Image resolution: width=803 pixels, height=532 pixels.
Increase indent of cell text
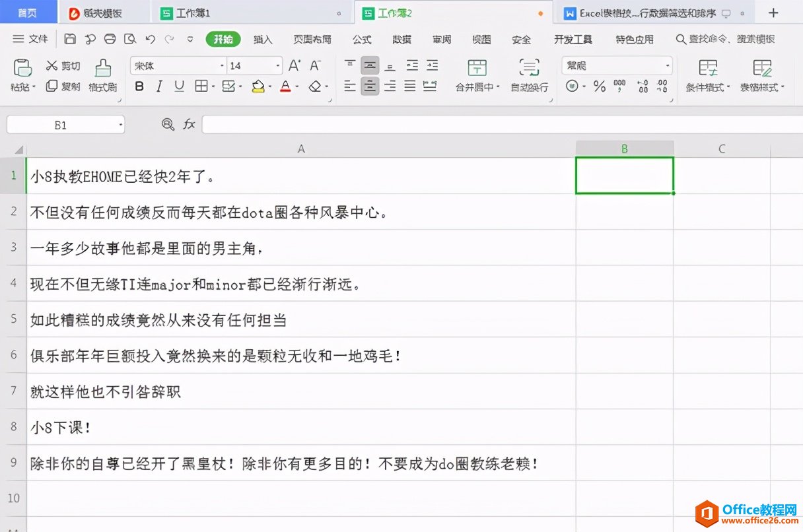coord(432,65)
